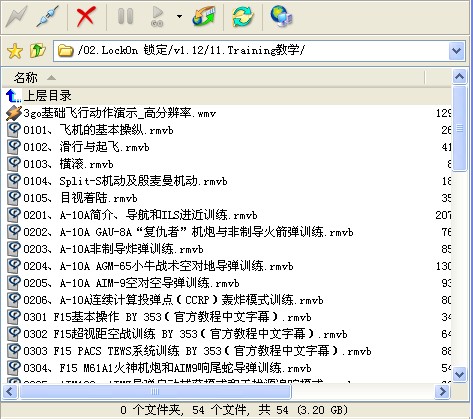Click the yellow star bookmarks icon
This screenshot has height=419, width=473.
click(15, 51)
